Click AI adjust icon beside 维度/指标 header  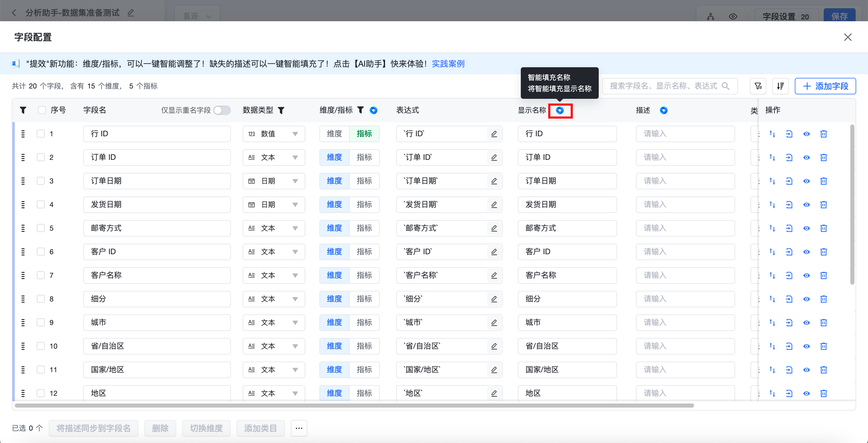coord(373,110)
